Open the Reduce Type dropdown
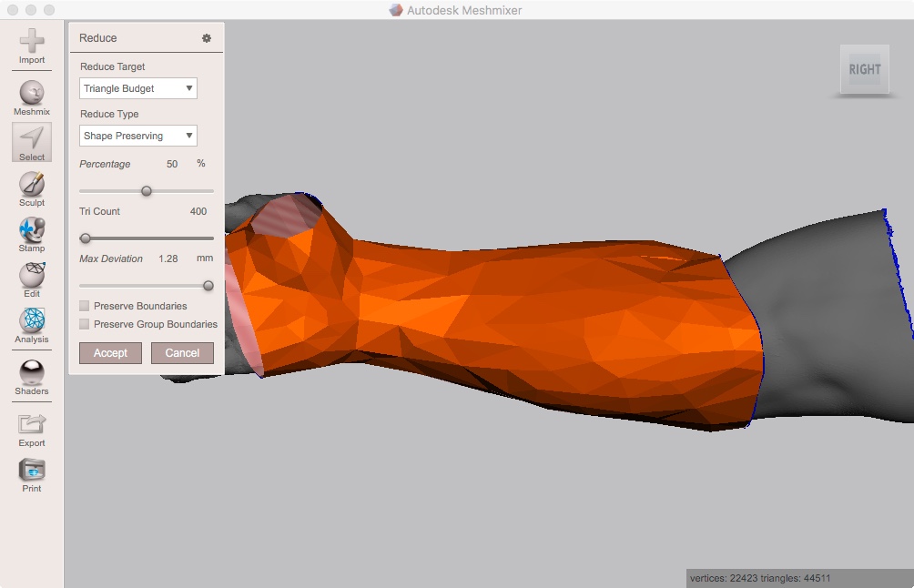 click(x=137, y=135)
